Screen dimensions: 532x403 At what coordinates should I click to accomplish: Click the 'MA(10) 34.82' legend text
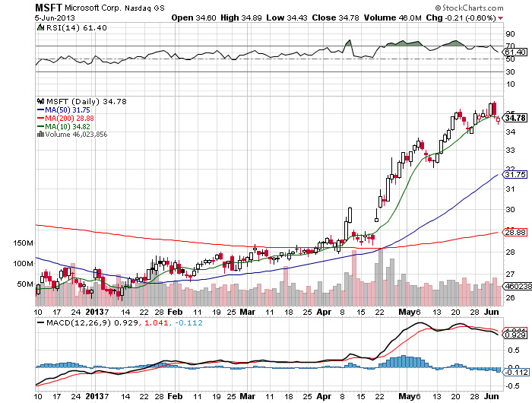tap(68, 126)
